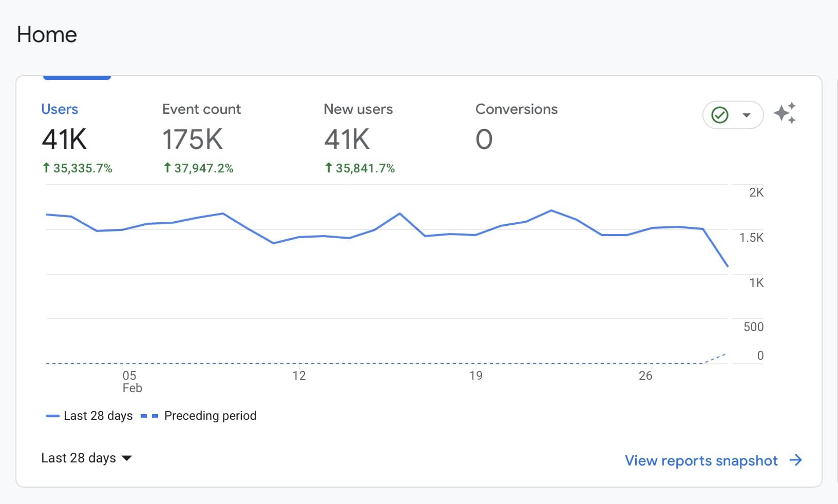Click the dashed Preceding period legend marker

[149, 416]
